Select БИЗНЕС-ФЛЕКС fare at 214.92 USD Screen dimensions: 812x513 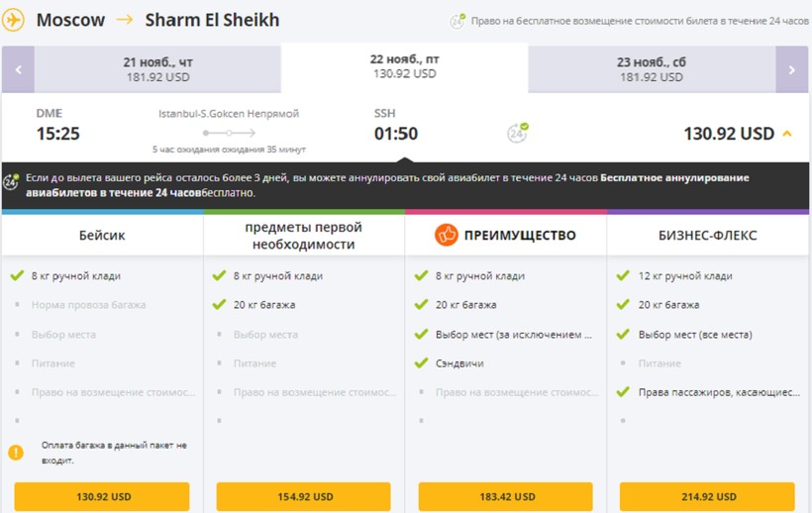click(x=707, y=496)
